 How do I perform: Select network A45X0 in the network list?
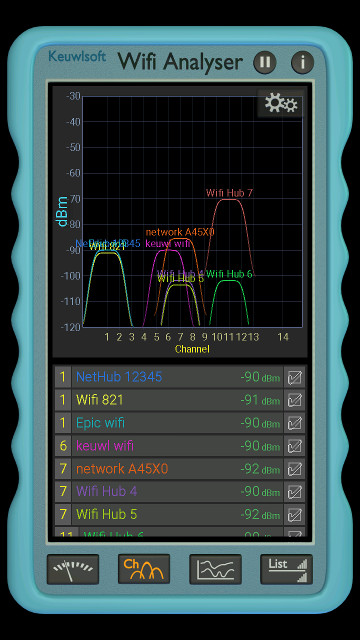(180, 469)
